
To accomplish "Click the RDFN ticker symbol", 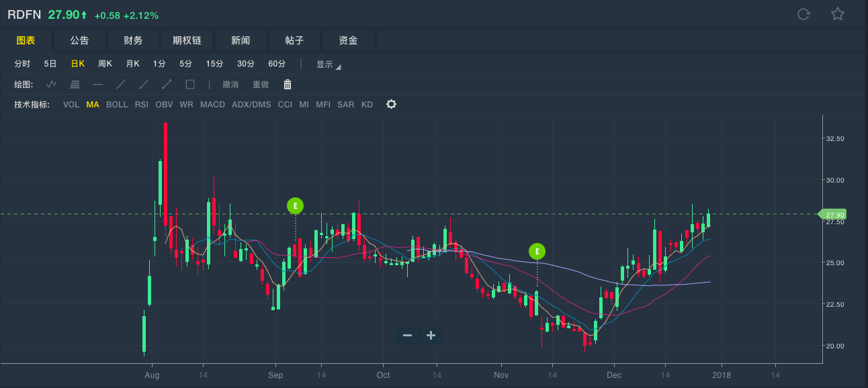I will (x=25, y=15).
